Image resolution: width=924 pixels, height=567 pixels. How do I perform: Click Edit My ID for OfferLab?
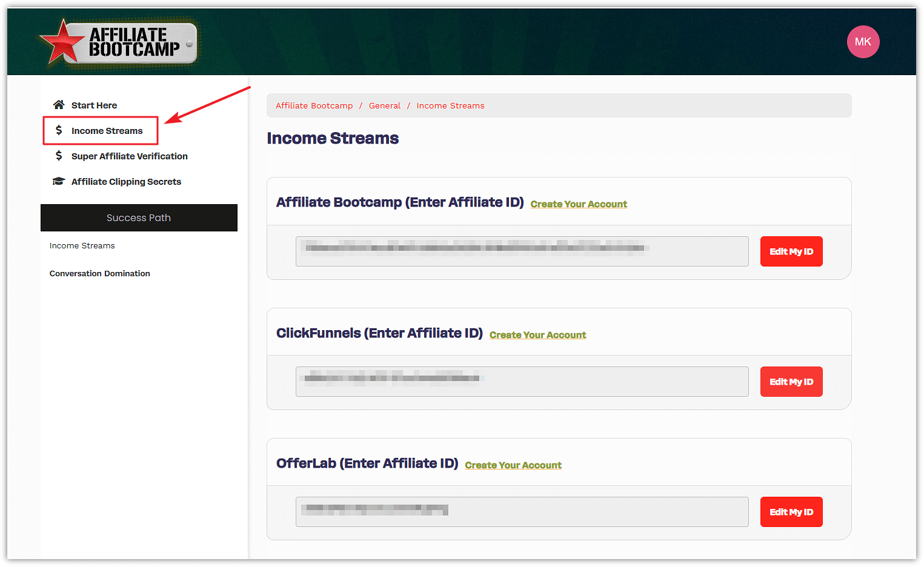791,512
